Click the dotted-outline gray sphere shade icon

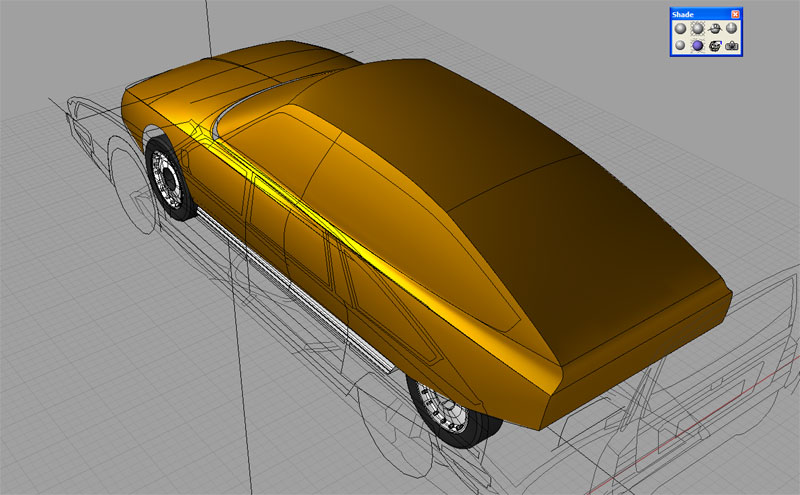(x=697, y=29)
